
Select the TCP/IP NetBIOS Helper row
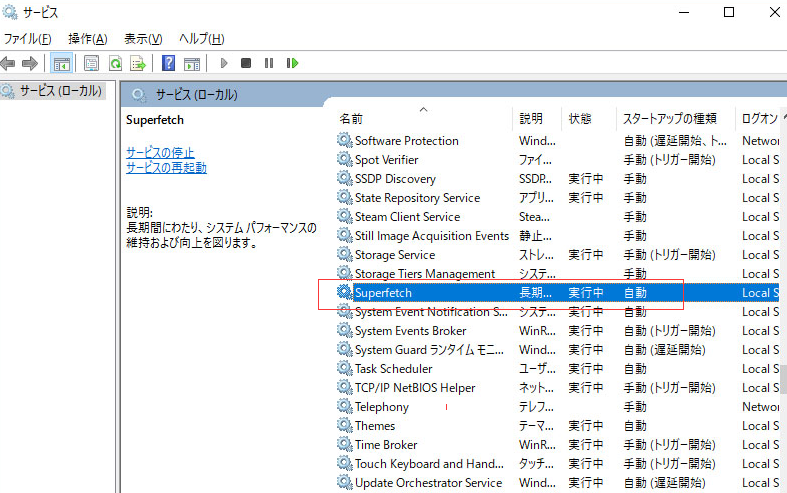(558, 388)
